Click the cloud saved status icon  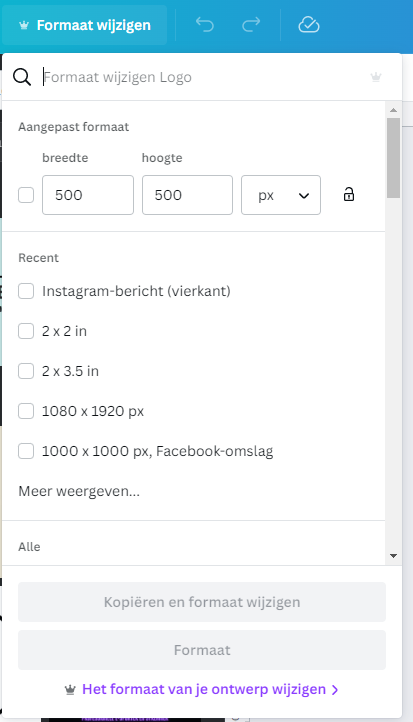(309, 24)
